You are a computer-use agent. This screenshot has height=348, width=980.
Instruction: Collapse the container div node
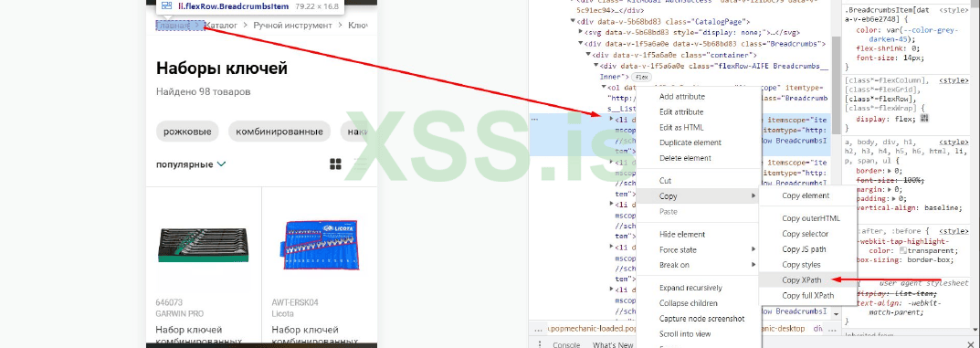click(588, 55)
